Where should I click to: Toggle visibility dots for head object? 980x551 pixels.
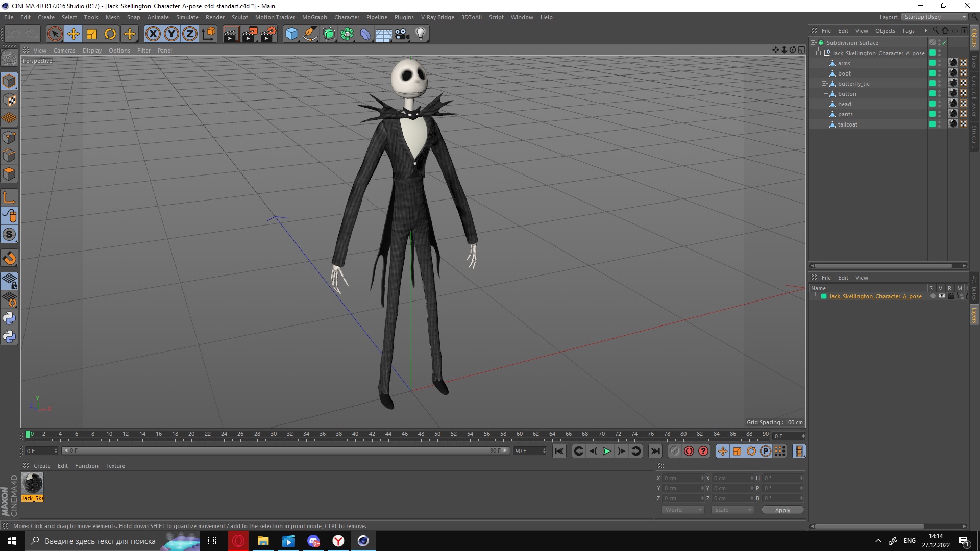coord(939,104)
